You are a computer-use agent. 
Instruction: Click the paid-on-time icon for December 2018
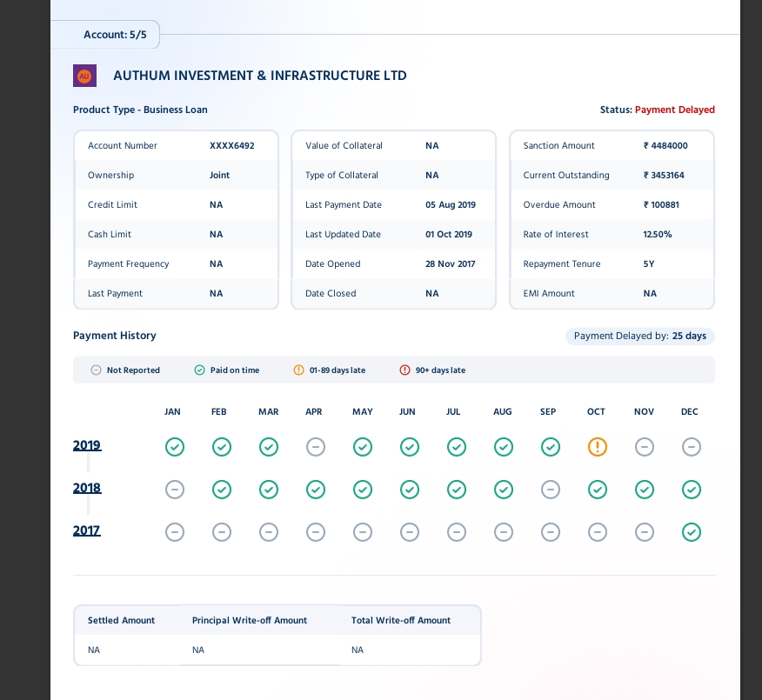point(691,490)
